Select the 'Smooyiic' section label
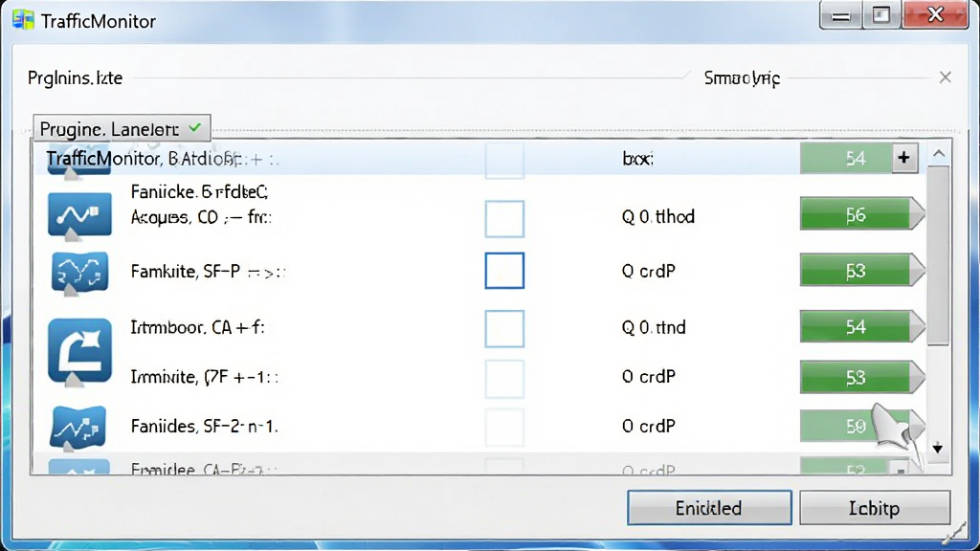 (x=742, y=78)
